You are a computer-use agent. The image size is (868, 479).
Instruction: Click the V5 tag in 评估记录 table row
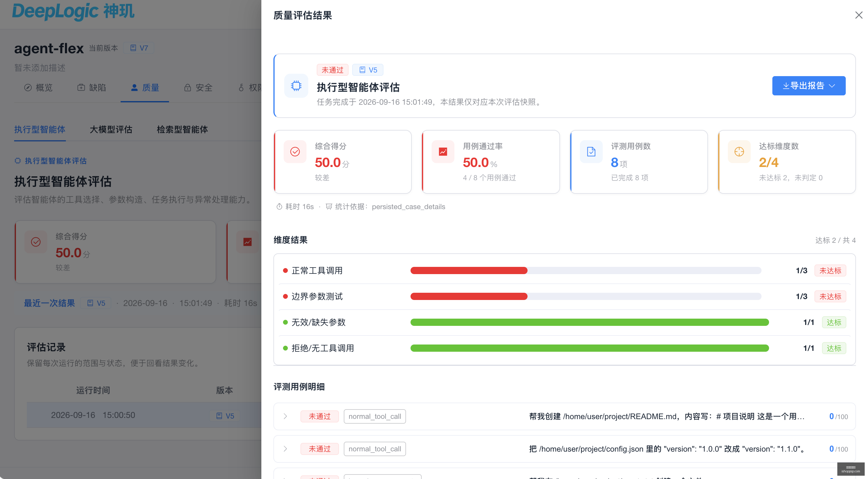click(225, 416)
